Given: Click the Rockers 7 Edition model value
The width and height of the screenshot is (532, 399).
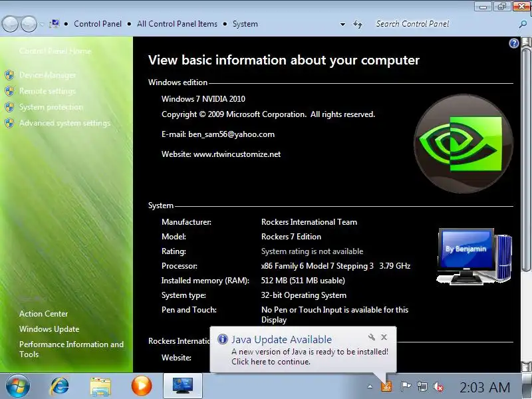Looking at the screenshot, I should pos(291,237).
